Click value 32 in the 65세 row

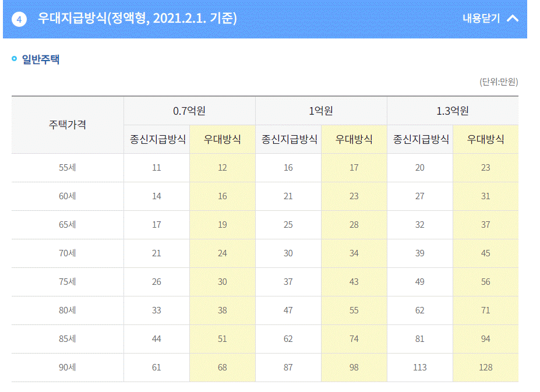[420, 225]
